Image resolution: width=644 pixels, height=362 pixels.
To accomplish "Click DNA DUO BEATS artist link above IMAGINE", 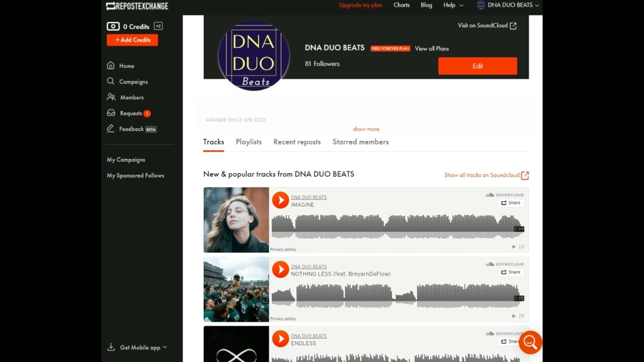I will pyautogui.click(x=308, y=198).
